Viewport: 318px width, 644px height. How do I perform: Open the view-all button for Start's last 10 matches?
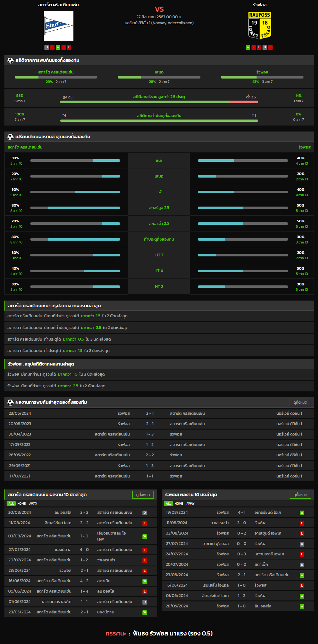[143, 495]
